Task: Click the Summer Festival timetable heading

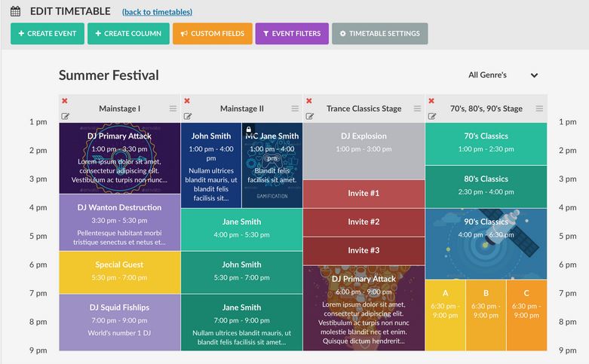Action: pyautogui.click(x=109, y=75)
